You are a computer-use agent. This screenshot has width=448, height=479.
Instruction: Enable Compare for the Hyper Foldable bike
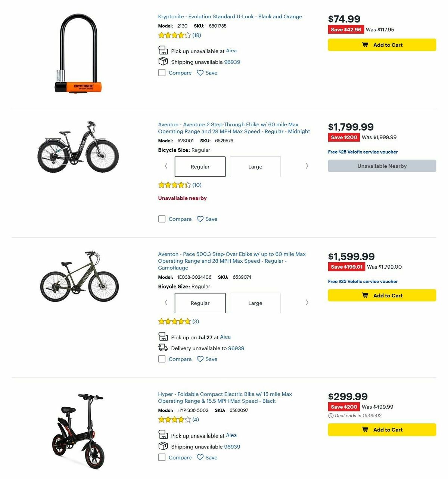tap(162, 457)
